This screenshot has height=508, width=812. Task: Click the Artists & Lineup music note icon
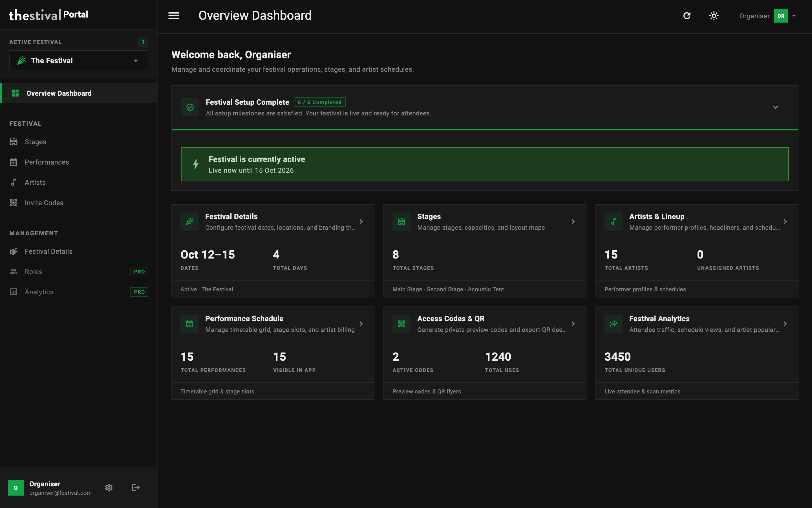(x=613, y=222)
